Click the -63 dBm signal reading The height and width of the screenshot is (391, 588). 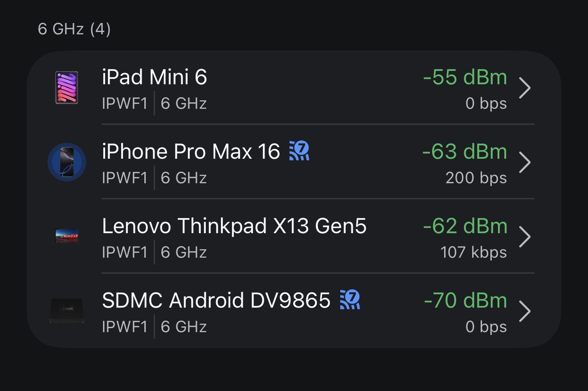(465, 152)
